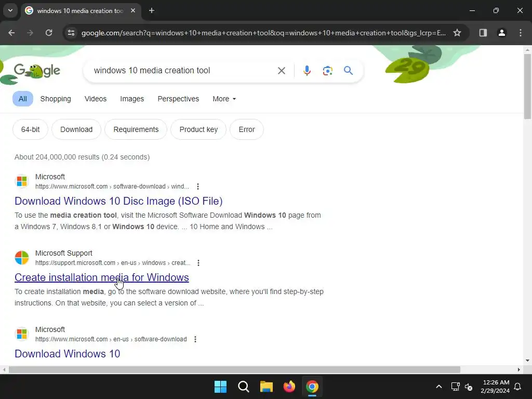The image size is (532, 399).
Task: Select the All results tab
Action: click(x=23, y=99)
